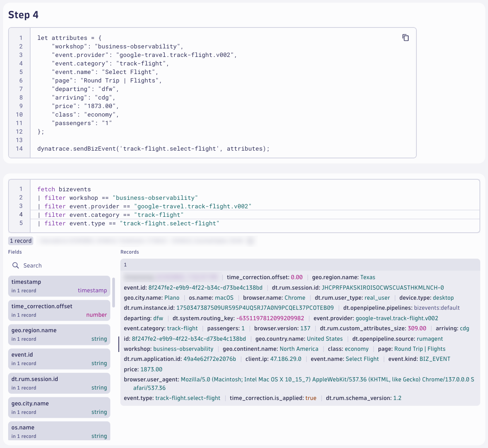
Task: Click the geo.country.name value United States
Action: click(325, 339)
